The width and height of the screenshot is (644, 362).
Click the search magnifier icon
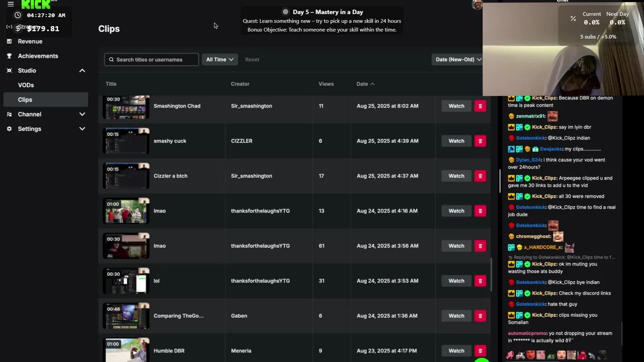click(x=111, y=59)
